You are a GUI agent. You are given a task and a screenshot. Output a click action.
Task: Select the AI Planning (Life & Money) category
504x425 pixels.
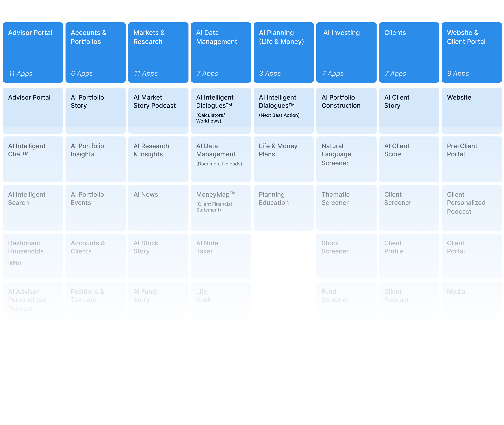coord(284,52)
